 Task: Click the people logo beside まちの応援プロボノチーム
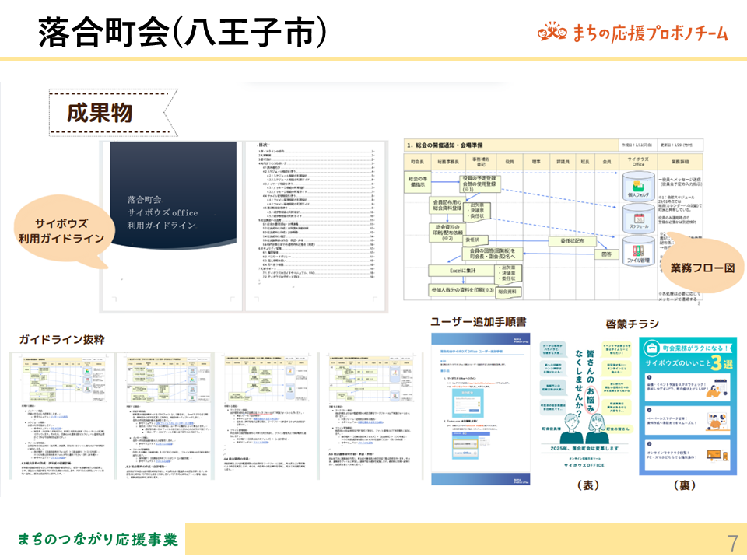[x=552, y=32]
